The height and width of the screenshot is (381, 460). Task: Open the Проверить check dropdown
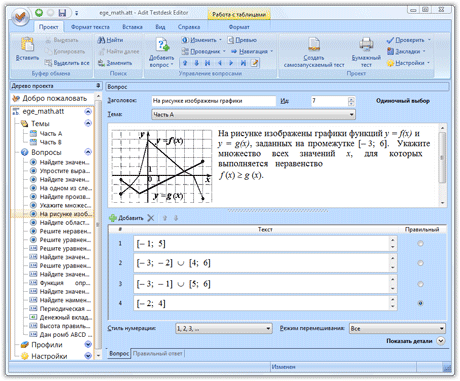[x=408, y=40]
